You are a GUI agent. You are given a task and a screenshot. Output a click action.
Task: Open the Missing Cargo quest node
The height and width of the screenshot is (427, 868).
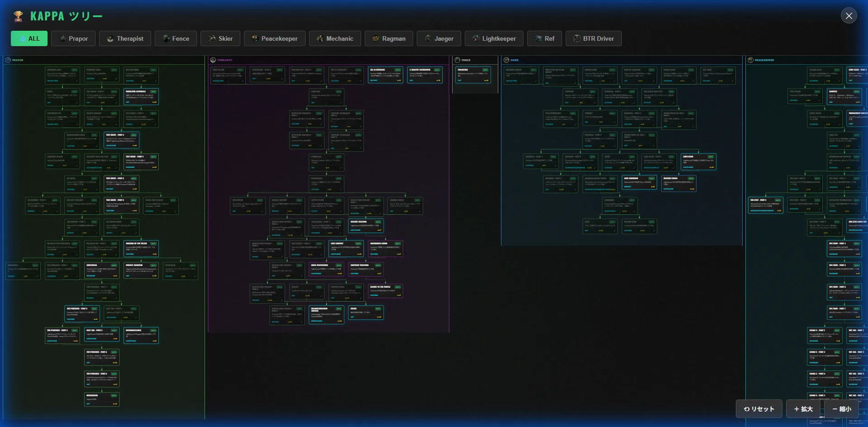(x=678, y=184)
